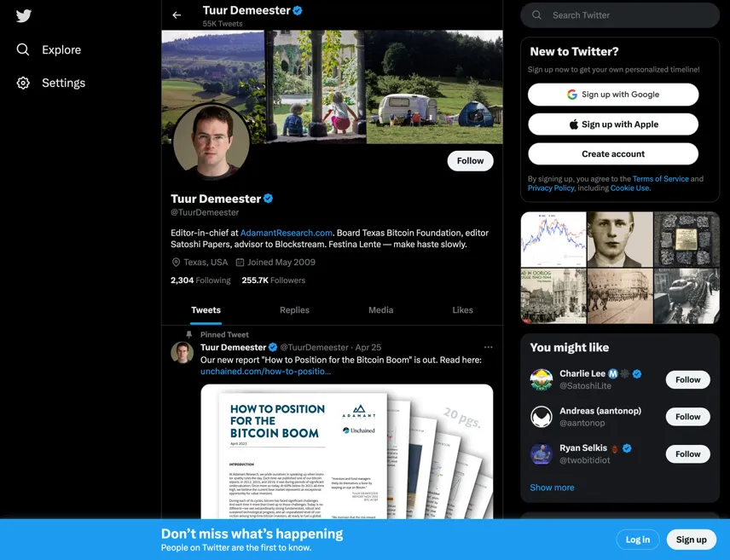Follow Charlie Lee
This screenshot has height=560, width=730.
click(x=687, y=379)
